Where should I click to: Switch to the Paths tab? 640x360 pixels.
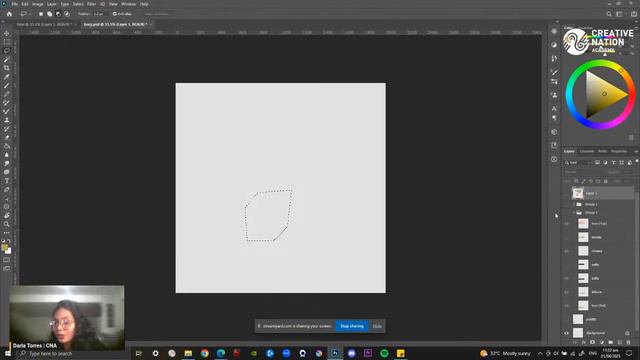[x=602, y=151]
